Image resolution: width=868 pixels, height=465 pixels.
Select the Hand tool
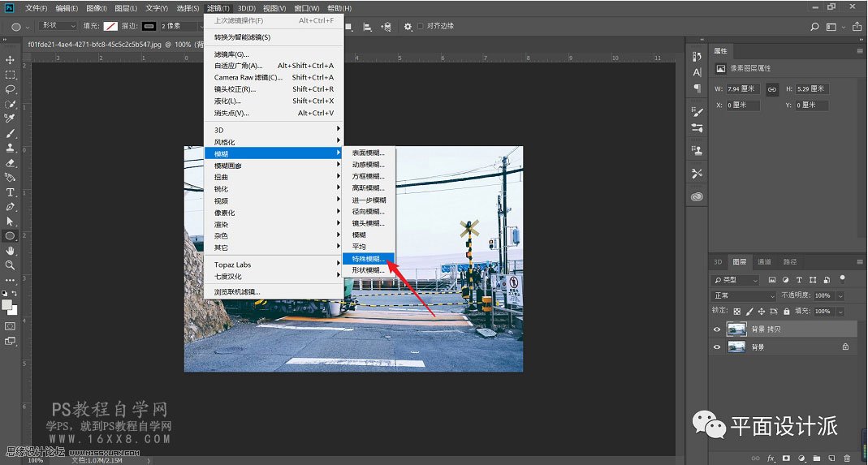tap(10, 251)
